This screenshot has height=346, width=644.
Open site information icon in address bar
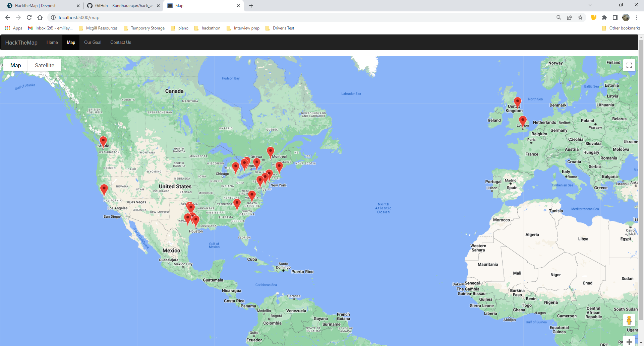(53, 17)
